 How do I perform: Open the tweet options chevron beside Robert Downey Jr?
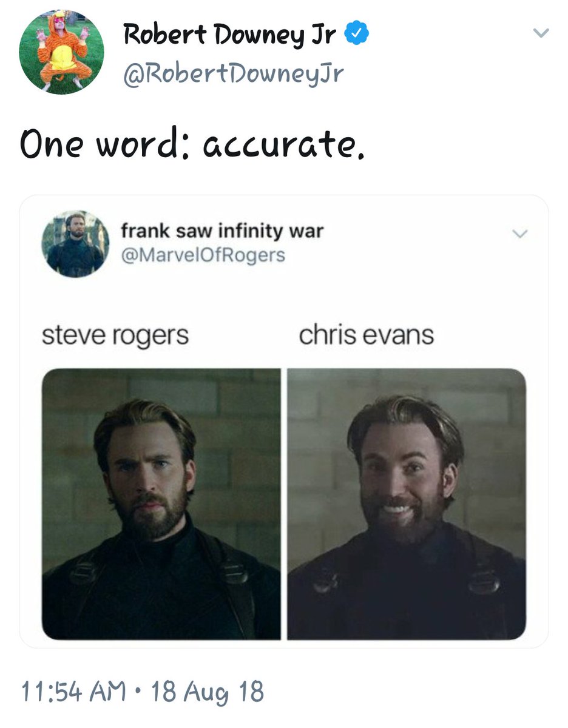pos(541,33)
